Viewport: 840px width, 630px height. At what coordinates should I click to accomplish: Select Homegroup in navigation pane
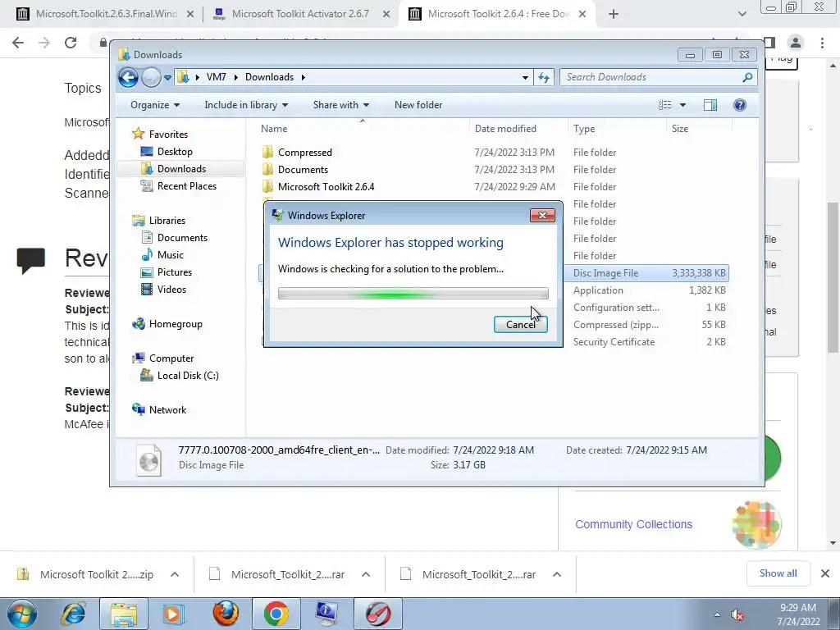pos(176,323)
